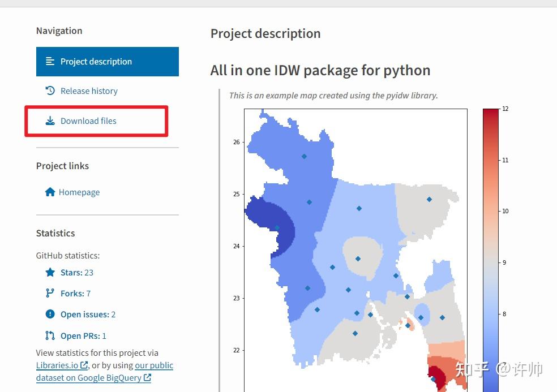Screen dimensions: 557x392
Task: Click external link icon after Libraries.io
Action: pos(85,365)
